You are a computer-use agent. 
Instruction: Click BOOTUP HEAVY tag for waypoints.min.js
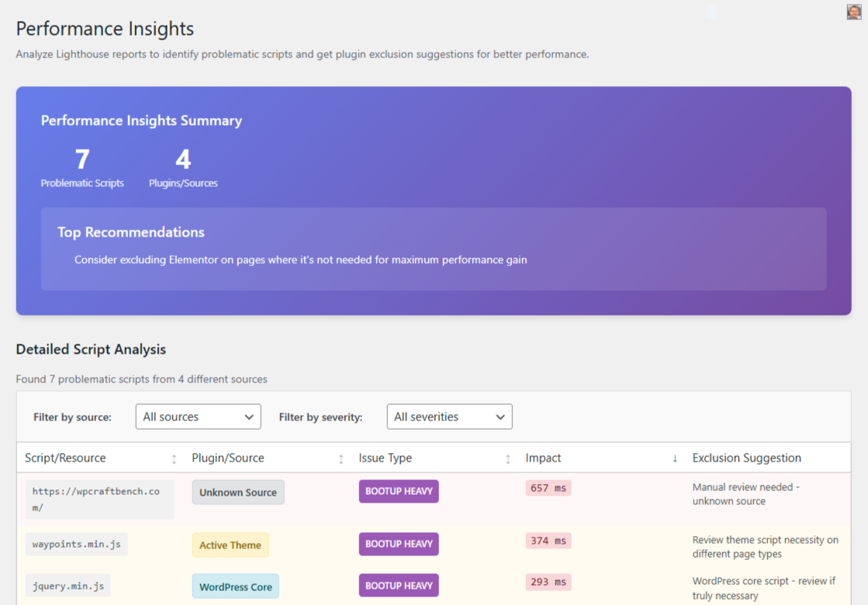[399, 544]
